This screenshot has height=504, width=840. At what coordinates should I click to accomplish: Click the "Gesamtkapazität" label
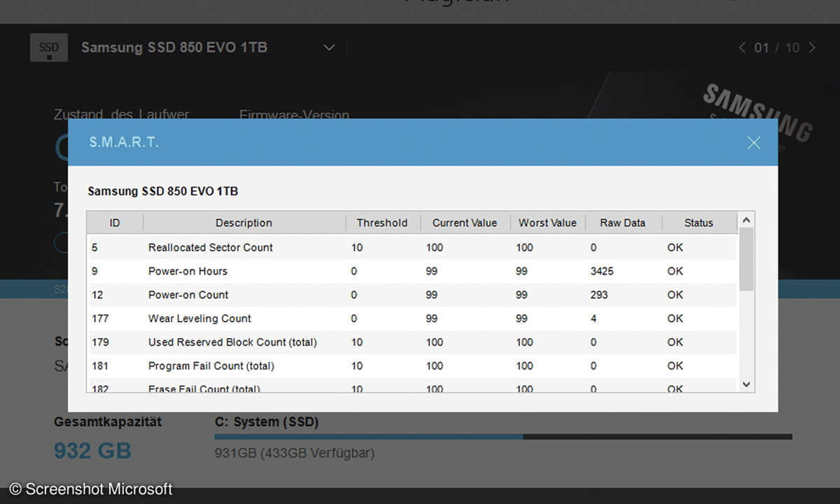click(108, 422)
